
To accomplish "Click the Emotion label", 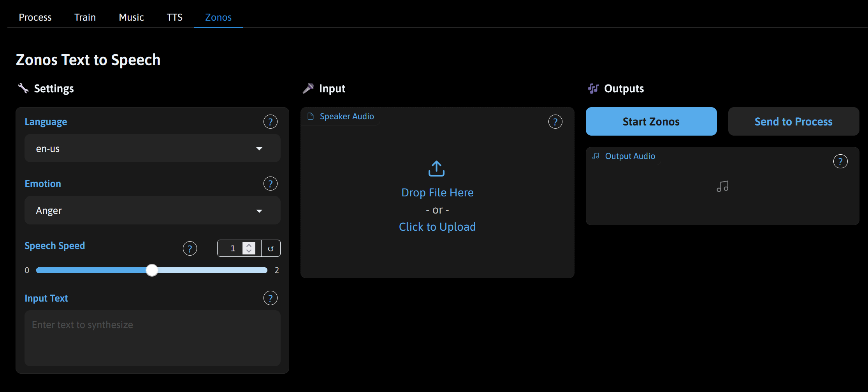I will (x=43, y=184).
